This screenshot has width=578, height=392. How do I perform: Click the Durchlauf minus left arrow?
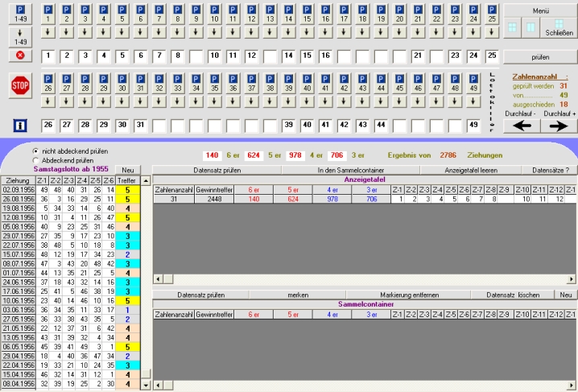522,126
